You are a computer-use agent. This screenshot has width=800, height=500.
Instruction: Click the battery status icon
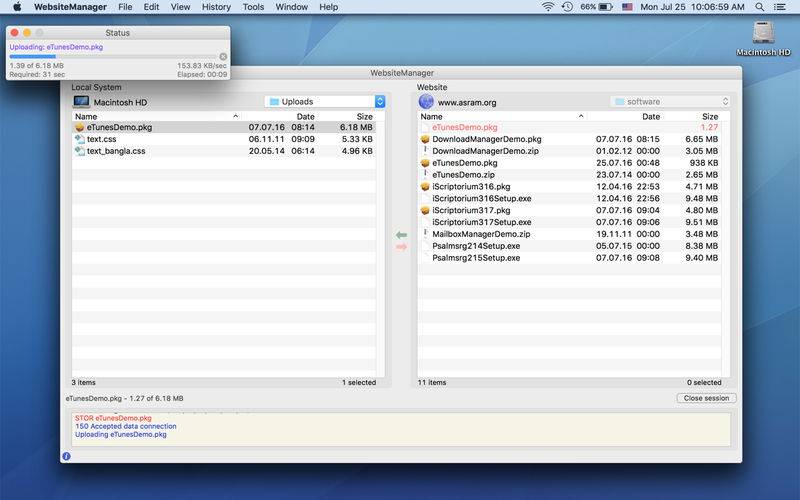click(606, 7)
